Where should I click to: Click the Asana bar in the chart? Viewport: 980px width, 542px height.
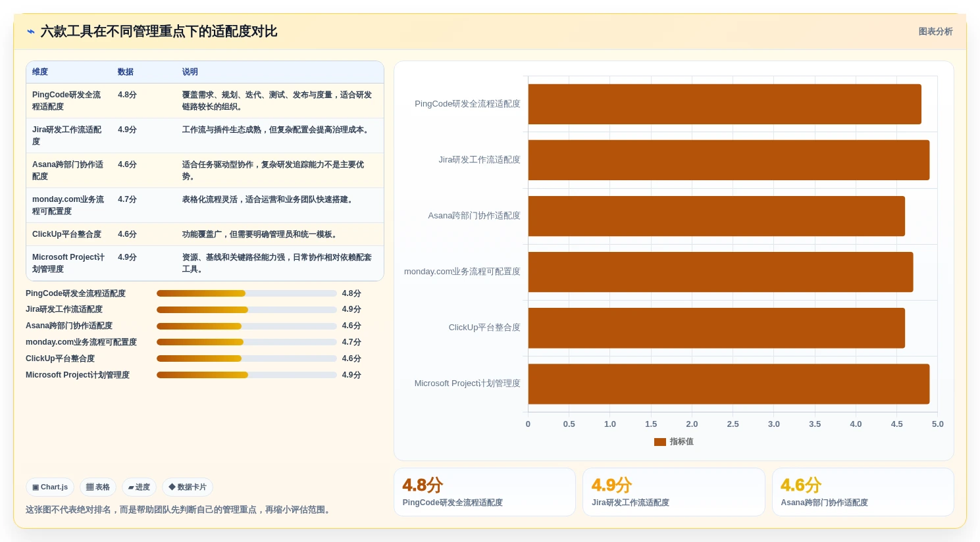point(717,216)
